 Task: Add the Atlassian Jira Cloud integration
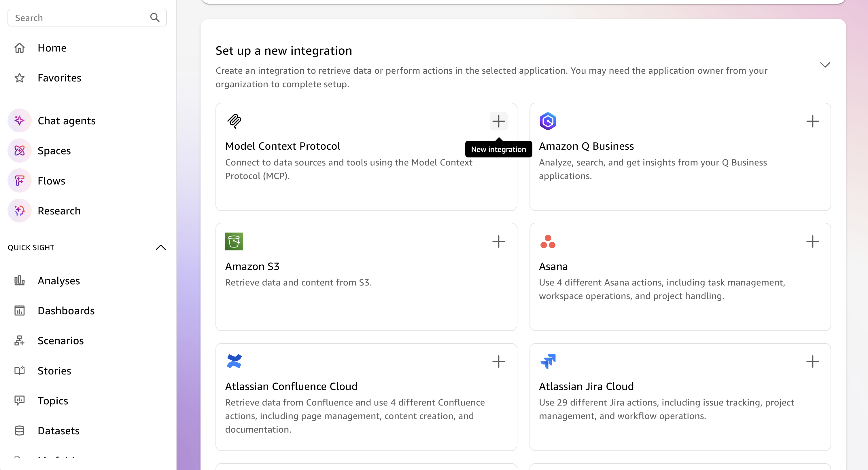pyautogui.click(x=813, y=361)
